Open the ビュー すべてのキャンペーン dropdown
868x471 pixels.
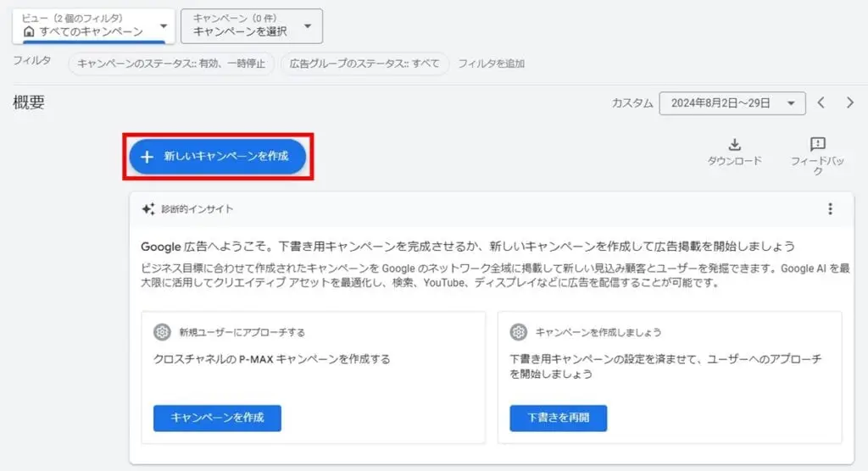pyautogui.click(x=93, y=26)
